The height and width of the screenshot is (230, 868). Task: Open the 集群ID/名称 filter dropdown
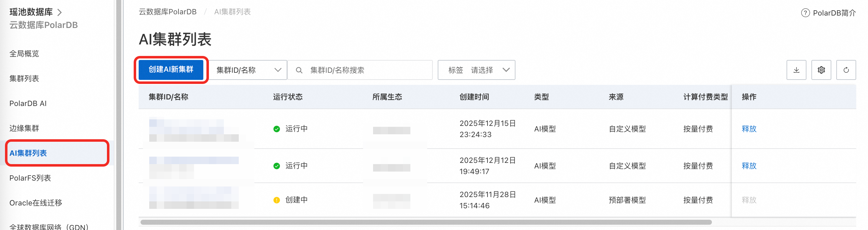[248, 70]
